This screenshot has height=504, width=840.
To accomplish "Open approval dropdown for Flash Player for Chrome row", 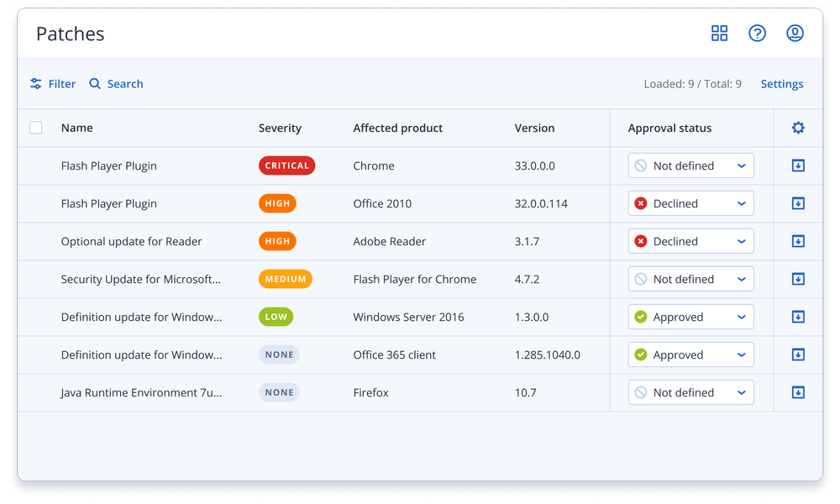I will [x=690, y=279].
